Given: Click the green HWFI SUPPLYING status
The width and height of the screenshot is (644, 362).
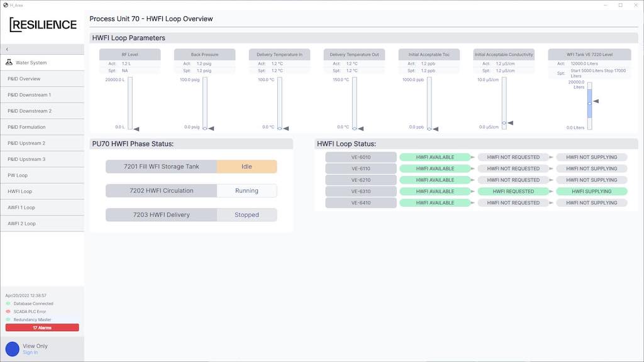Looking at the screenshot, I should (x=591, y=191).
